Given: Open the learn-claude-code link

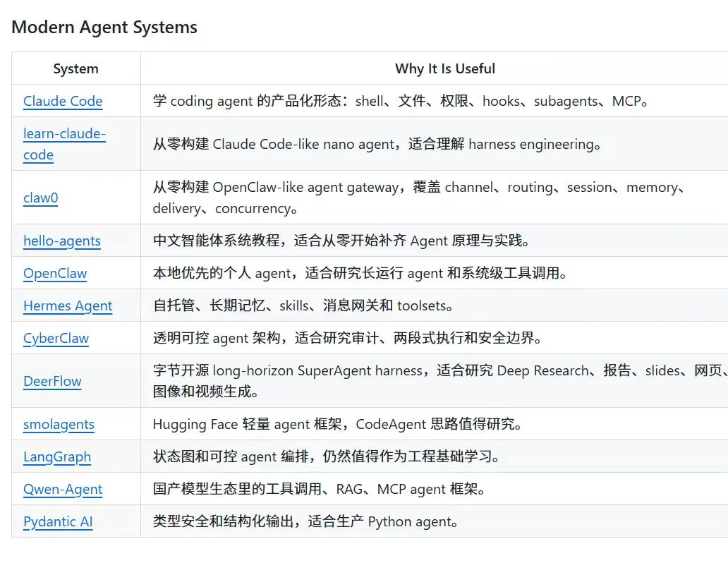Looking at the screenshot, I should 64,144.
